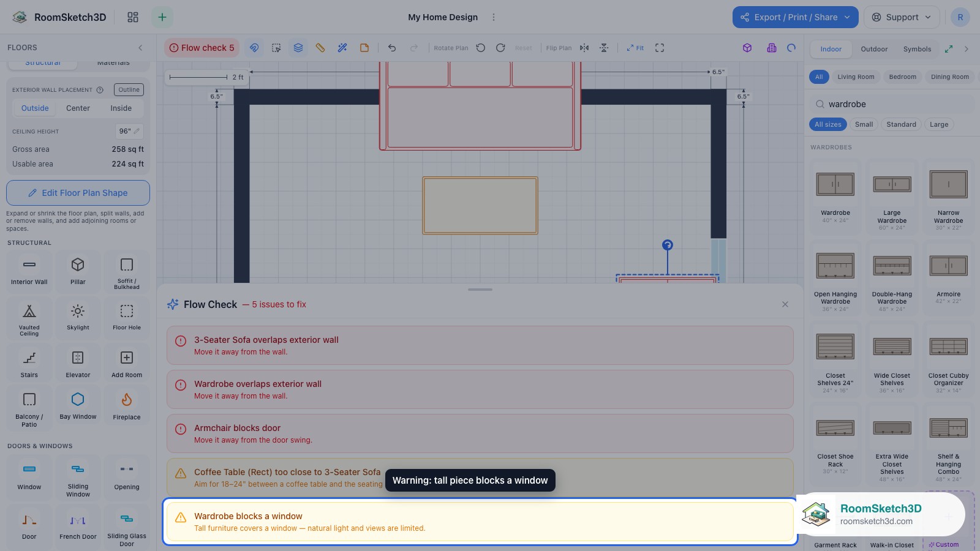Click the magic wand tool

pyautogui.click(x=342, y=48)
